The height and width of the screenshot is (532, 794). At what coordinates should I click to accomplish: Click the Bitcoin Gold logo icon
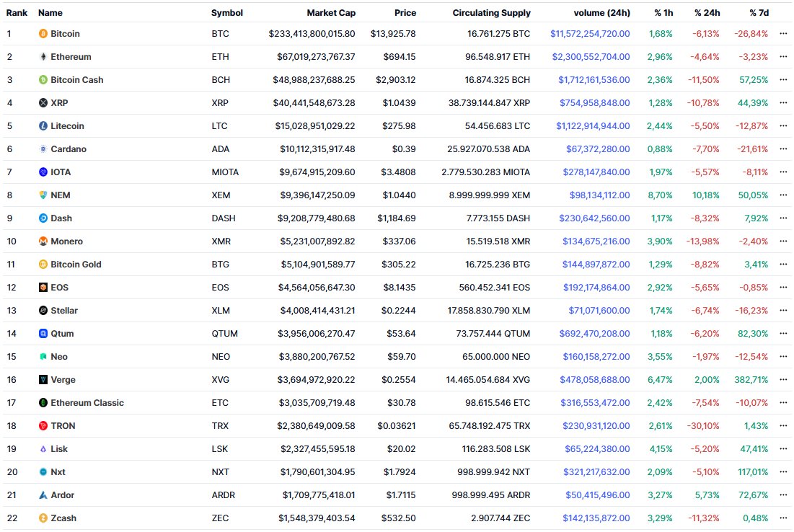(43, 265)
